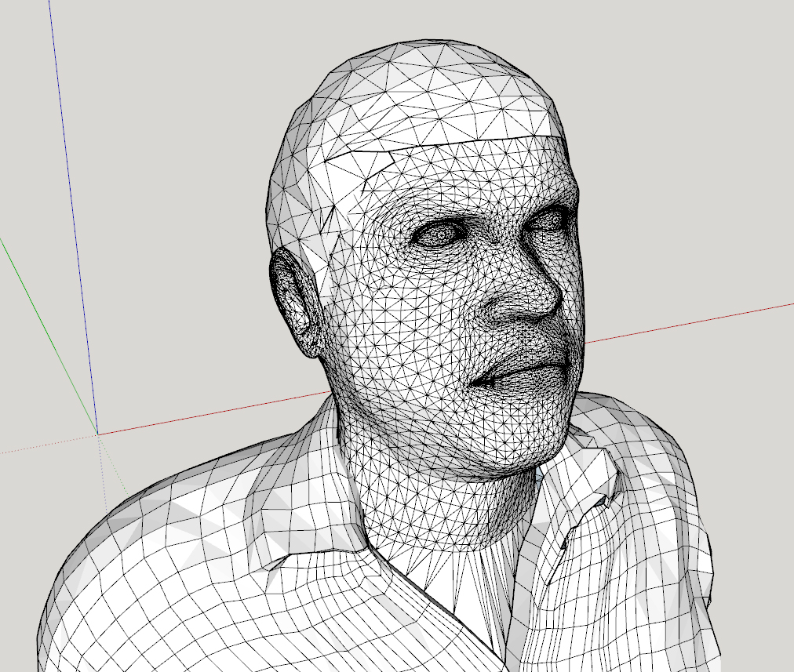This screenshot has width=794, height=672.
Task: Click the axes origin point
Action: click(97, 434)
